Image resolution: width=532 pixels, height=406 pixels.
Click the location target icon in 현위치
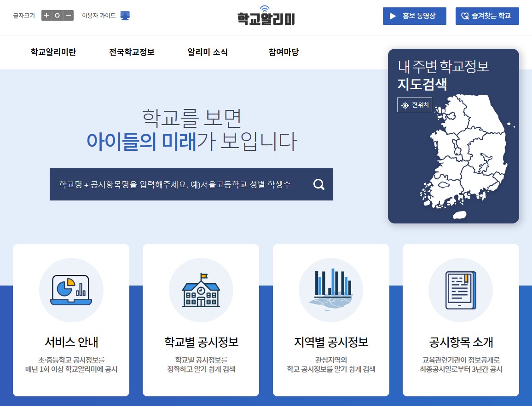[x=405, y=104]
